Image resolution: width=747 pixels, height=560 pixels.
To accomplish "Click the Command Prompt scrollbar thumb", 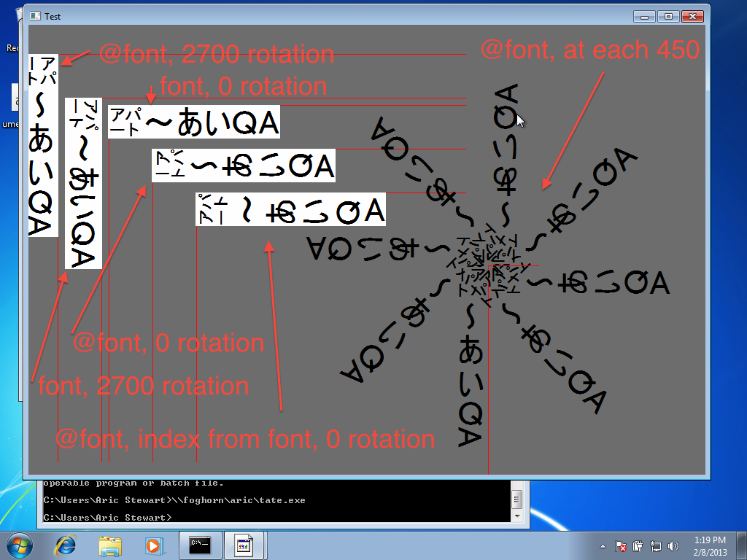I will 517,500.
